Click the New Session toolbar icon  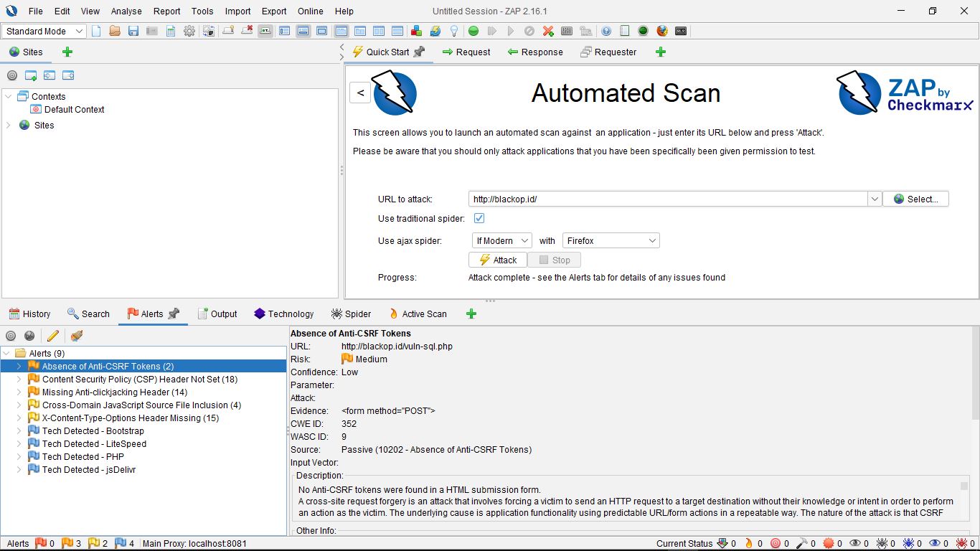coord(96,31)
